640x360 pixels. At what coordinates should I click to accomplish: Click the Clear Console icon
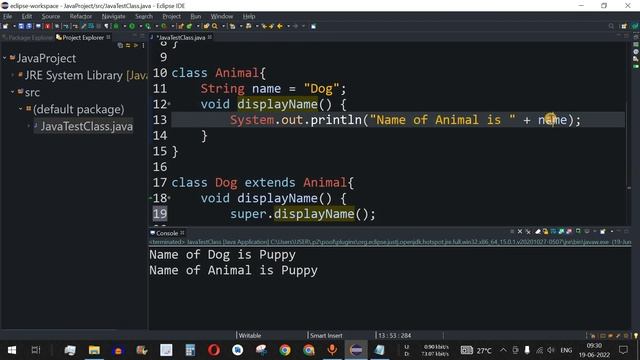click(x=538, y=231)
